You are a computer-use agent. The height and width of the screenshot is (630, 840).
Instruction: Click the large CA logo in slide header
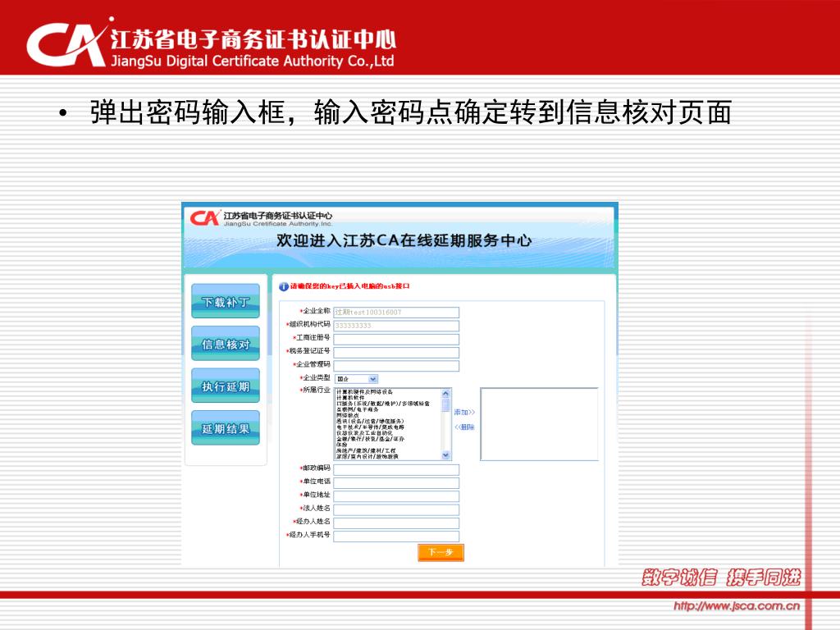click(69, 43)
